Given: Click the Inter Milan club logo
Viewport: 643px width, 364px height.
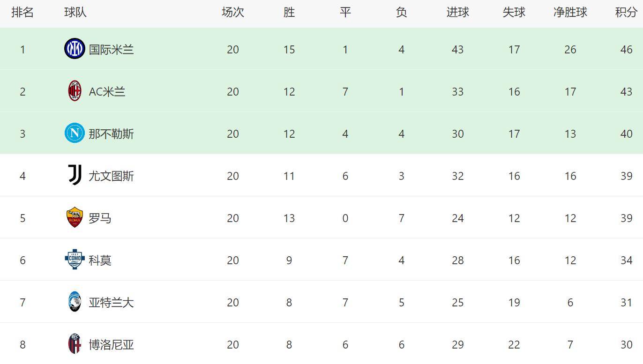Looking at the screenshot, I should (75, 49).
